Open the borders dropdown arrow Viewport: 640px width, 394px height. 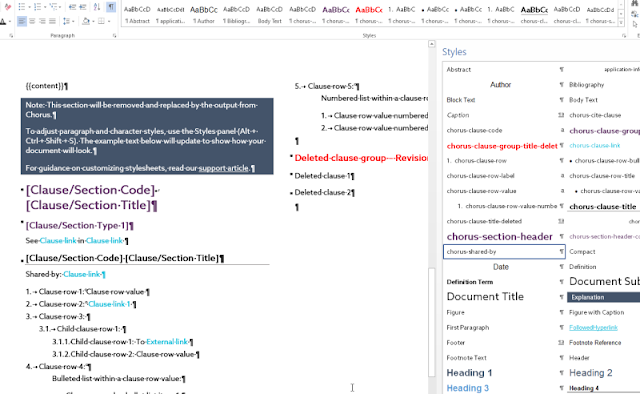click(x=109, y=21)
